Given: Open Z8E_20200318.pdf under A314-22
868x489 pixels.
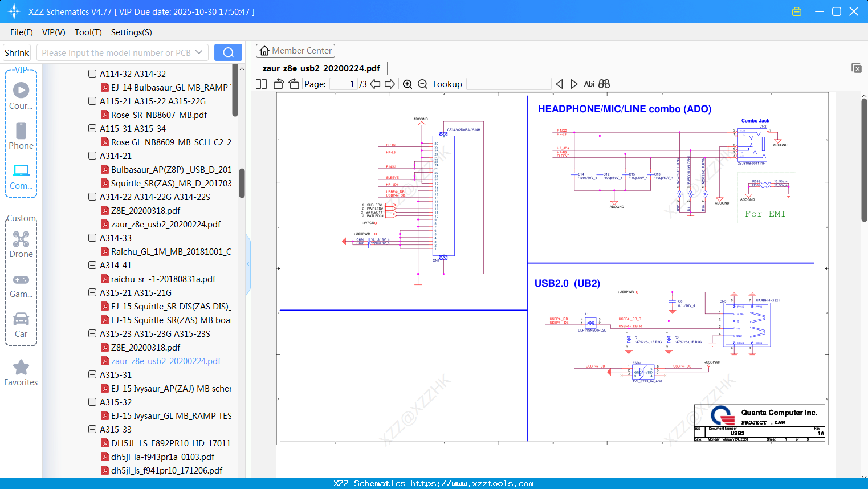Looking at the screenshot, I should 145,210.
